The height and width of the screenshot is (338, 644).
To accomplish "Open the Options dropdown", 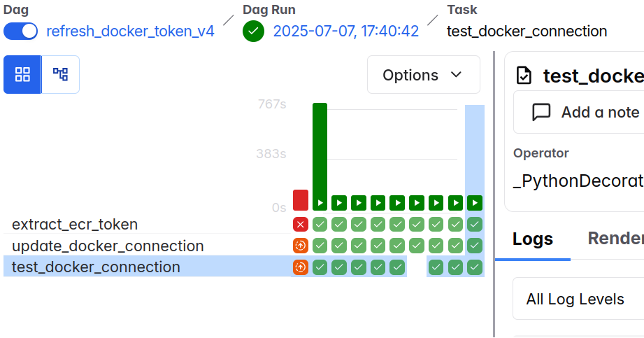I will 424,75.
